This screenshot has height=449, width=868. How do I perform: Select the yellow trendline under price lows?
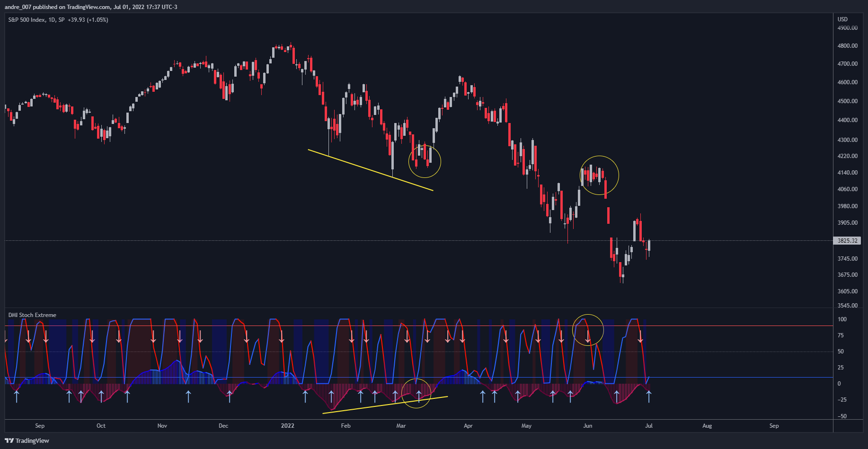tap(371, 170)
